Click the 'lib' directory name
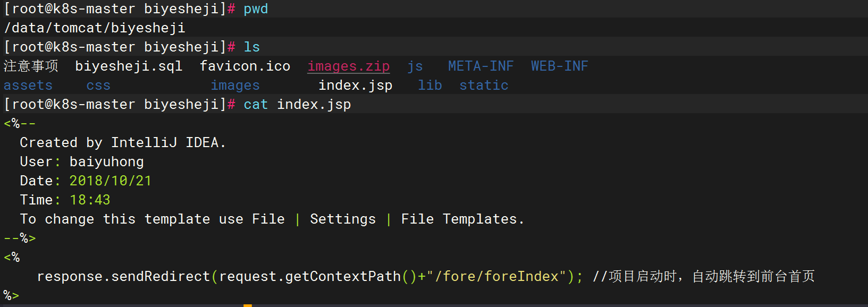Viewport: 868px width, 307px height. pos(429,85)
